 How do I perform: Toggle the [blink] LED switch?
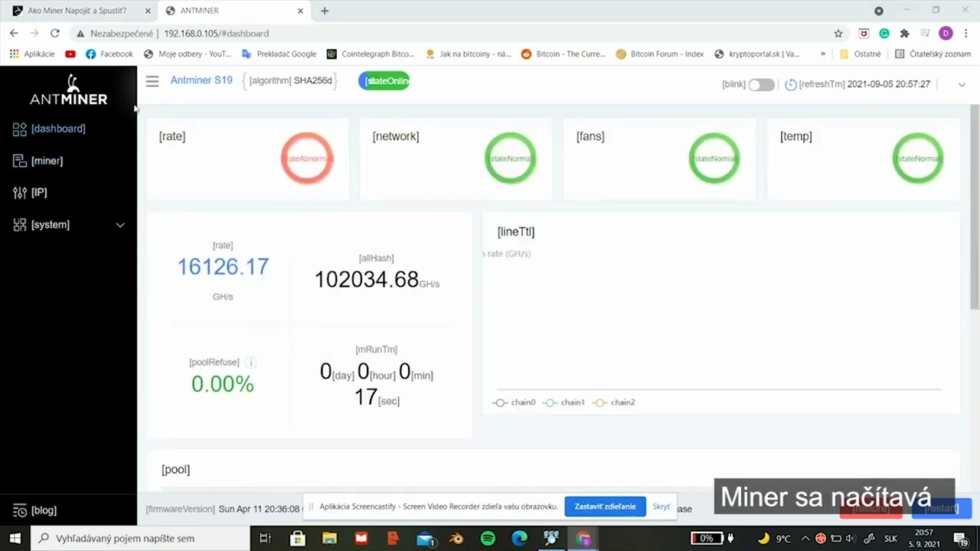761,85
